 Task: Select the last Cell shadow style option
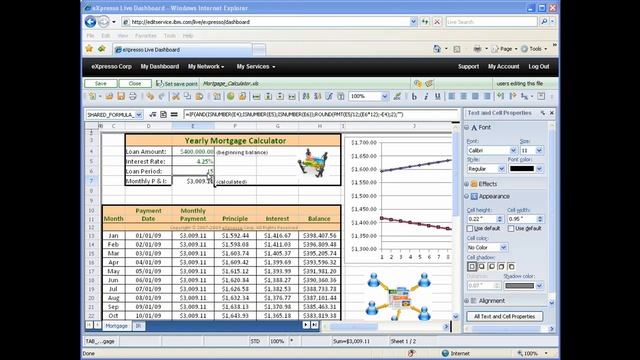(511, 267)
